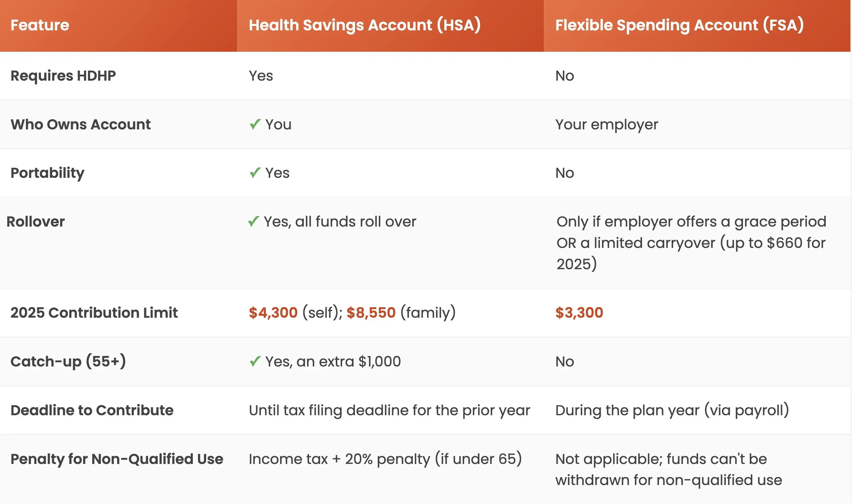This screenshot has width=852, height=504.
Task: Click the green checkmark in the Portability row
Action: [x=255, y=173]
